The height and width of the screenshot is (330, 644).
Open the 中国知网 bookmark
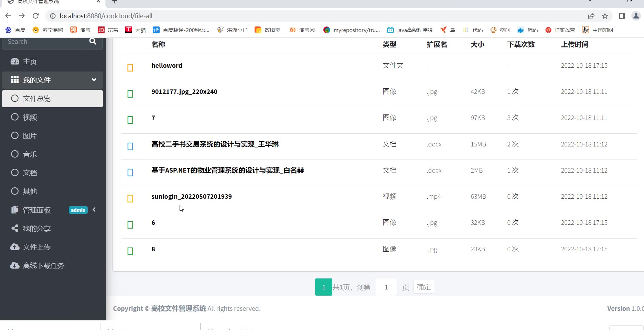598,30
